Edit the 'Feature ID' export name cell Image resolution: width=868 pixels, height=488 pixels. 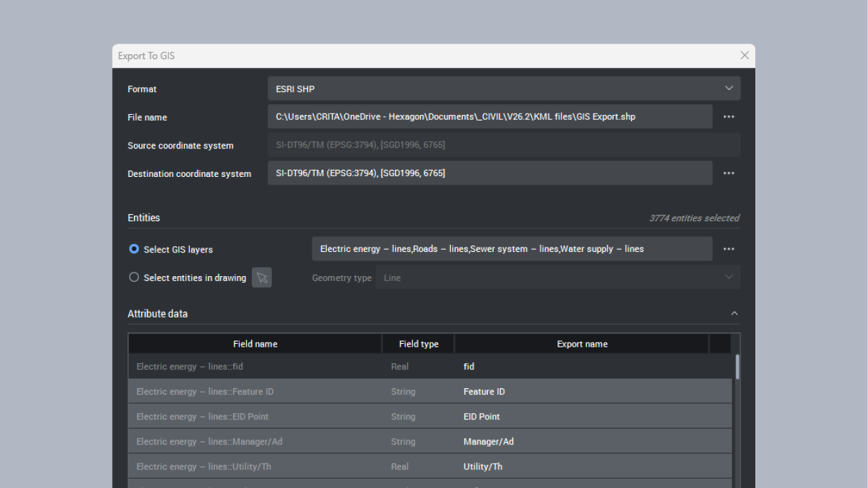(582, 392)
